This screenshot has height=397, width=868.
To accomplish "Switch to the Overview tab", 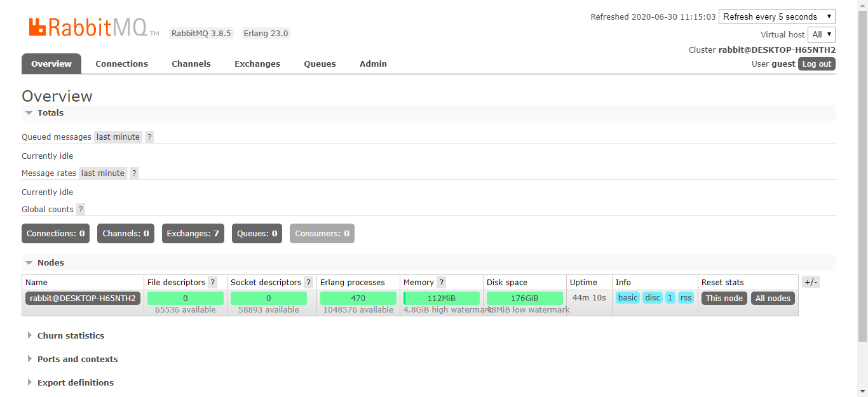I will 51,64.
